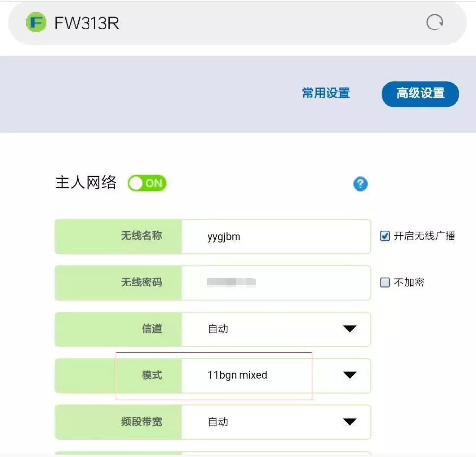The image size is (476, 457).
Task: Click the 信道 dropdown arrow icon
Action: (x=350, y=329)
